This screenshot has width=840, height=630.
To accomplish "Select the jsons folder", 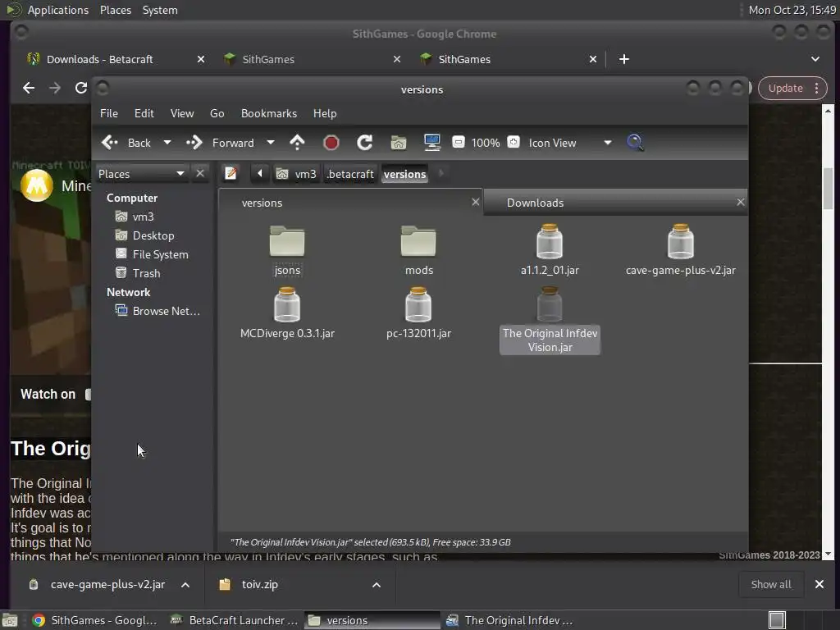I will click(287, 250).
